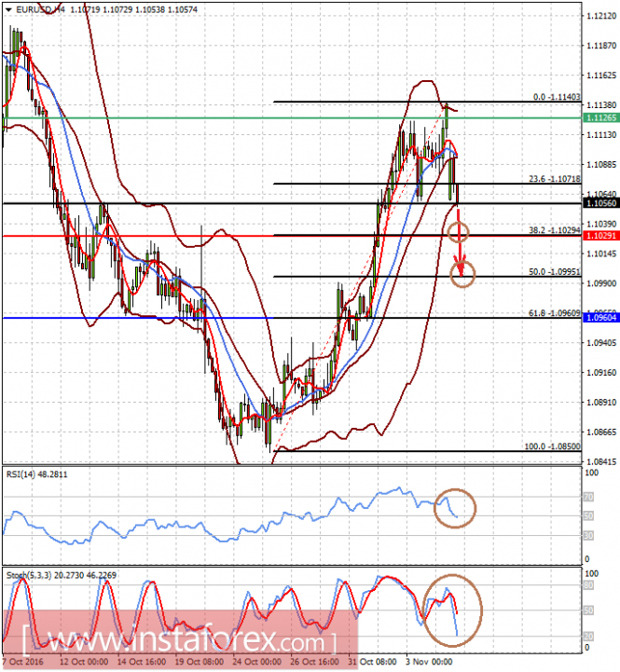
Task: Select the 0.0 Fibonacci level label 1.11403
Action: (x=557, y=97)
